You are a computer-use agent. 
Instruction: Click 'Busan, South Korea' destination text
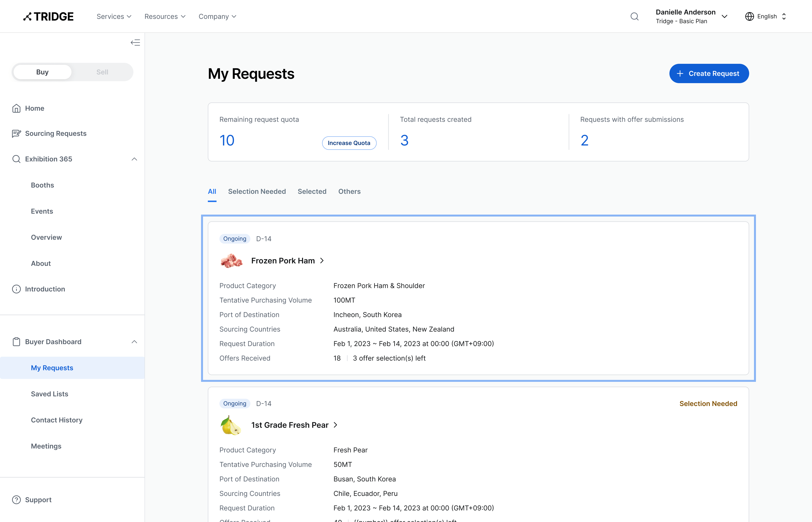tap(364, 479)
